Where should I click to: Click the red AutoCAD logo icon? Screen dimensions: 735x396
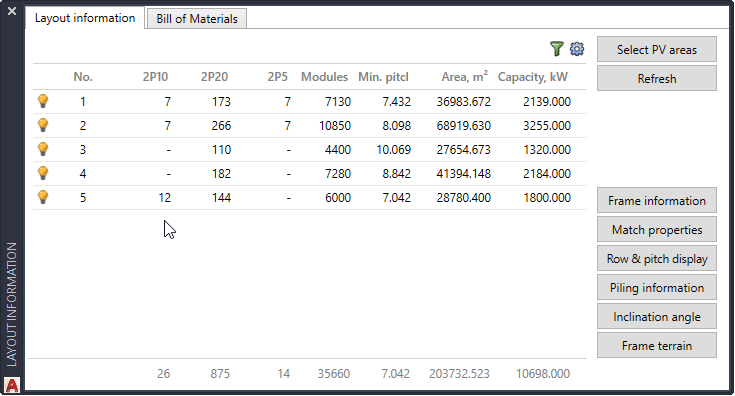tap(12, 385)
